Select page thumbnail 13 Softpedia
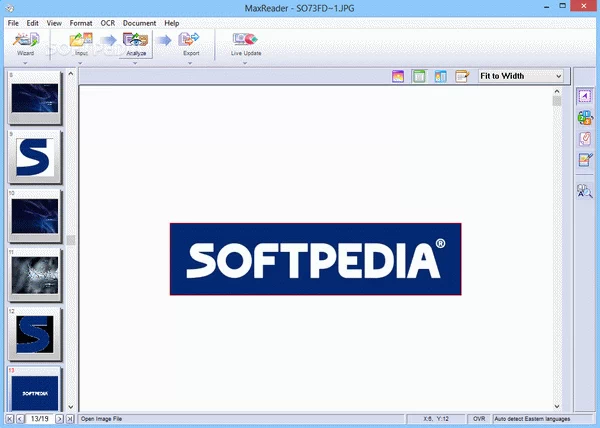 tap(35, 389)
